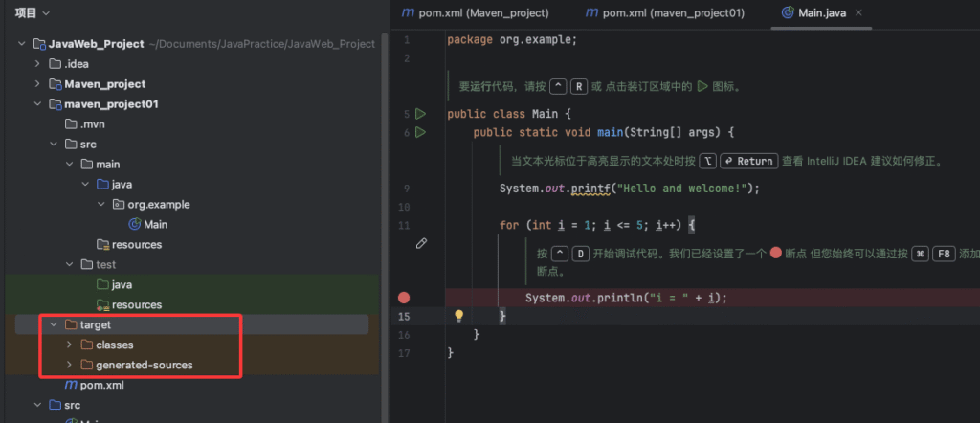This screenshot has width=980, height=423.
Task: Select the .mvn folder
Action: click(92, 124)
